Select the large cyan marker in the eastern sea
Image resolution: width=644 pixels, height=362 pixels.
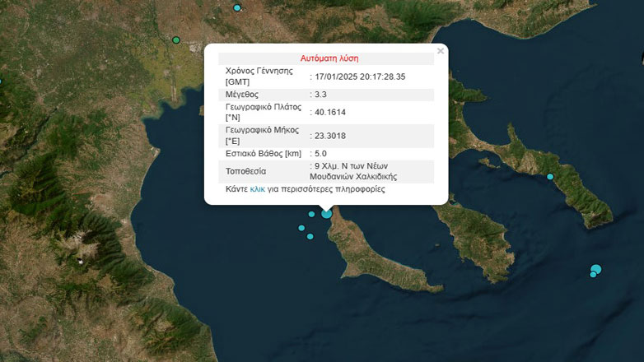click(596, 269)
